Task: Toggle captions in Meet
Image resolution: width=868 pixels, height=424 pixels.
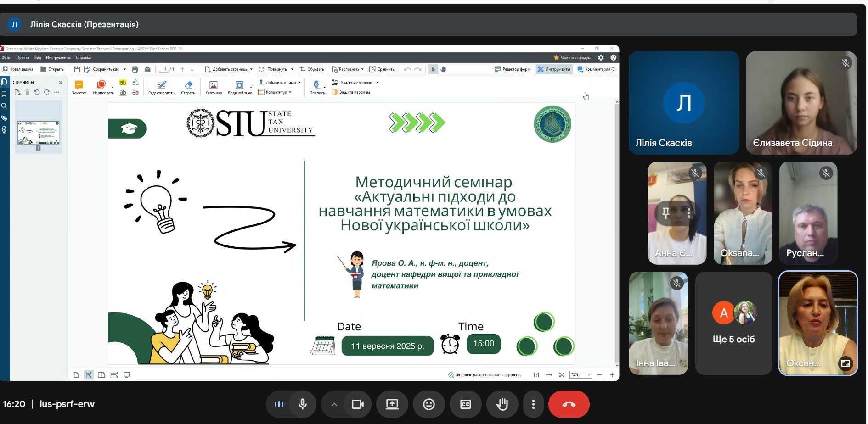Action: (465, 404)
